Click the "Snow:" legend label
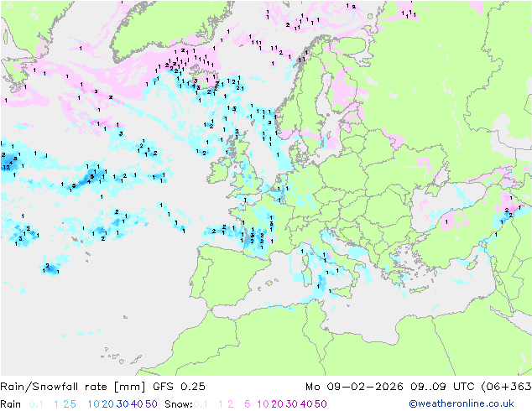 179,404
